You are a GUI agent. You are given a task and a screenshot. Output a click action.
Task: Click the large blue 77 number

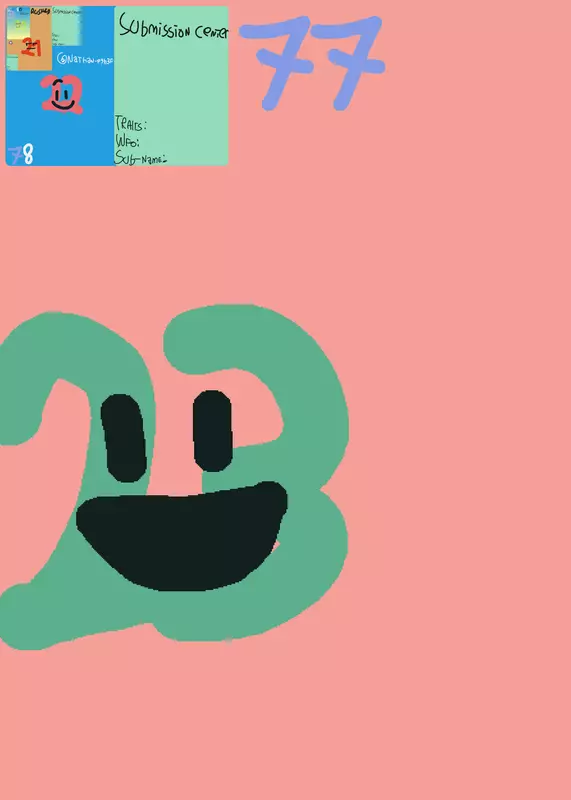[312, 63]
